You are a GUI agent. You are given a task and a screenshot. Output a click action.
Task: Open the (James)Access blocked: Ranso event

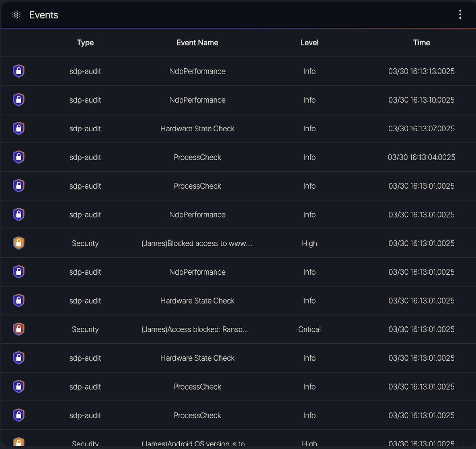pyautogui.click(x=195, y=329)
